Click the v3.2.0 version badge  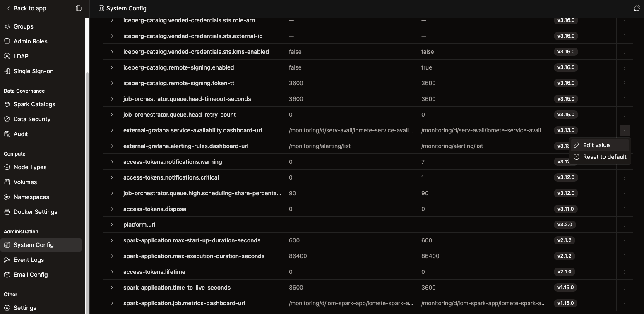tap(565, 225)
